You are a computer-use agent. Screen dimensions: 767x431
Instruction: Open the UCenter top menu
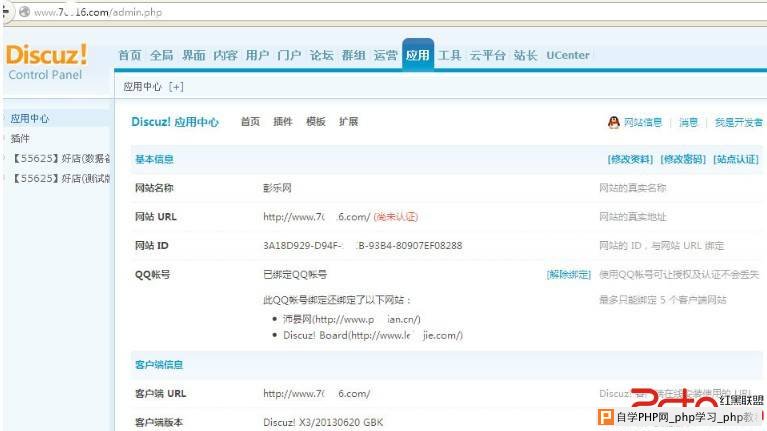click(568, 55)
